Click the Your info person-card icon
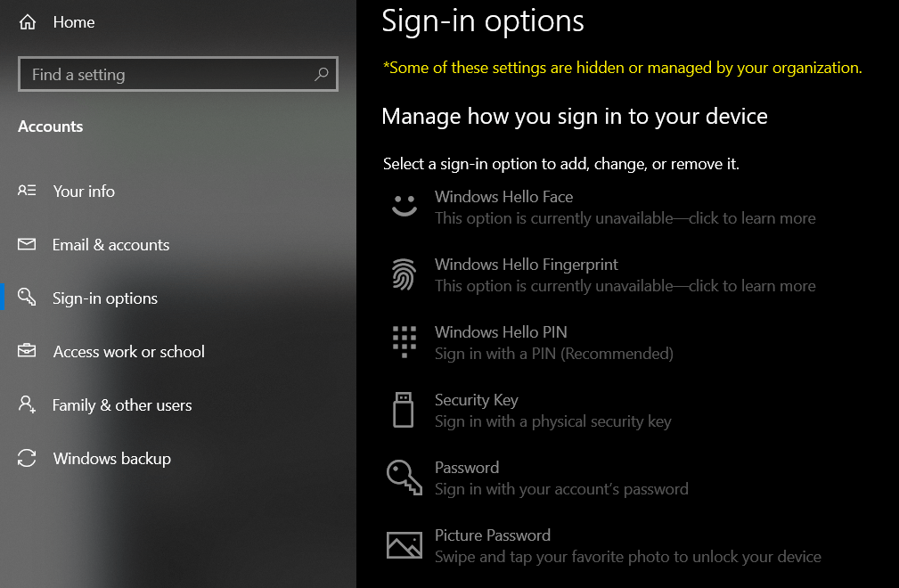Image resolution: width=899 pixels, height=588 pixels. point(27,191)
